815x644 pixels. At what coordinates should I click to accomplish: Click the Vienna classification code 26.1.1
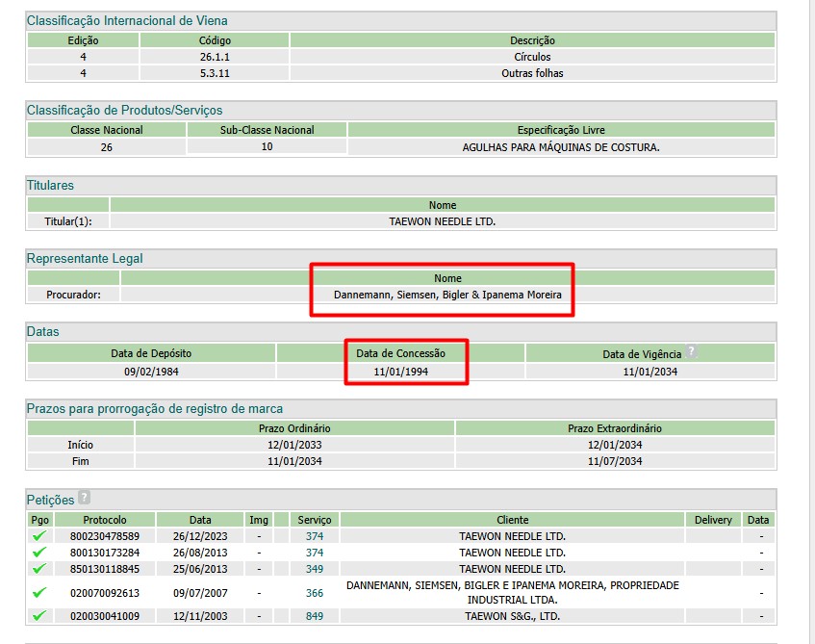click(x=215, y=57)
